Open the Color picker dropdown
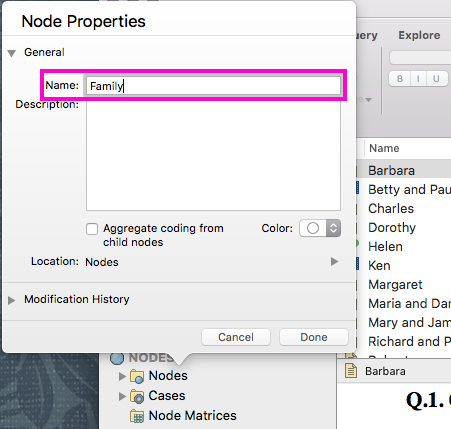Viewport: 451px width, 429px height. (x=320, y=228)
